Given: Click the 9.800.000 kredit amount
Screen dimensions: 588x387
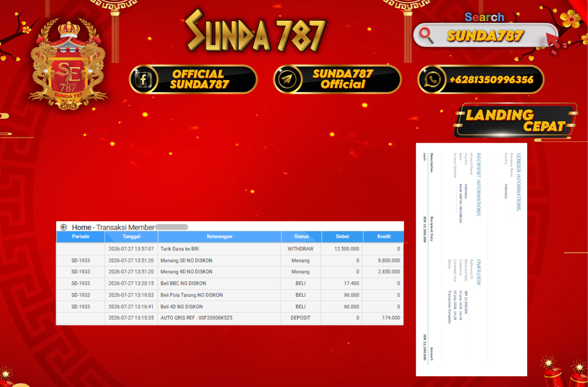Looking at the screenshot, I should (x=388, y=260).
